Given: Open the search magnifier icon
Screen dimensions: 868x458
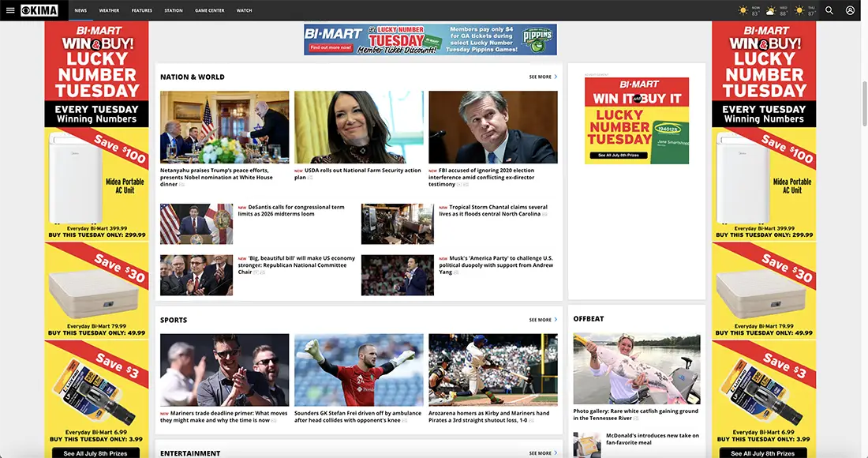Looking at the screenshot, I should coord(829,10).
